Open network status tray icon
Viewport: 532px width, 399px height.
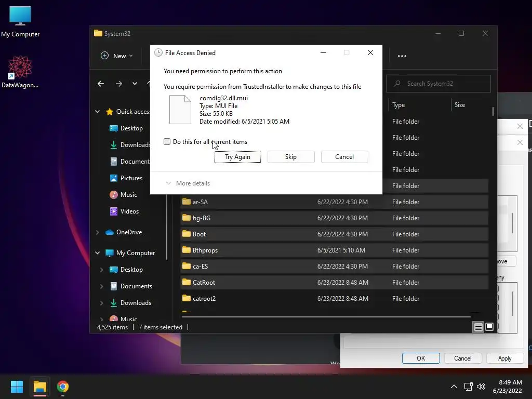[468, 387]
